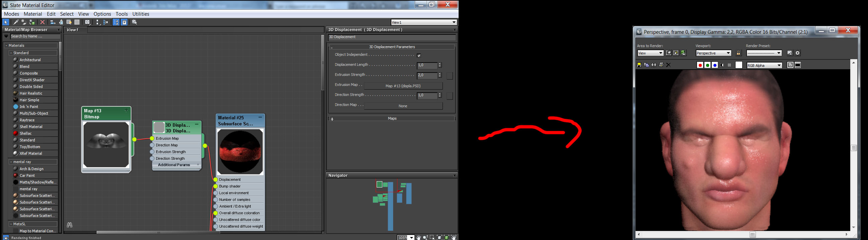This screenshot has width=868, height=240.
Task: Click the Zoom Region tool icon
Action: pos(432,238)
